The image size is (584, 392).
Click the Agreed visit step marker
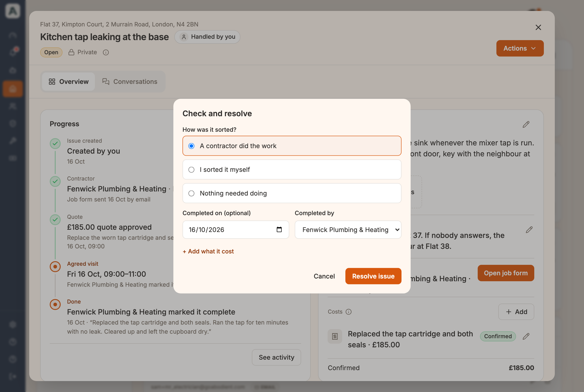[55, 266]
